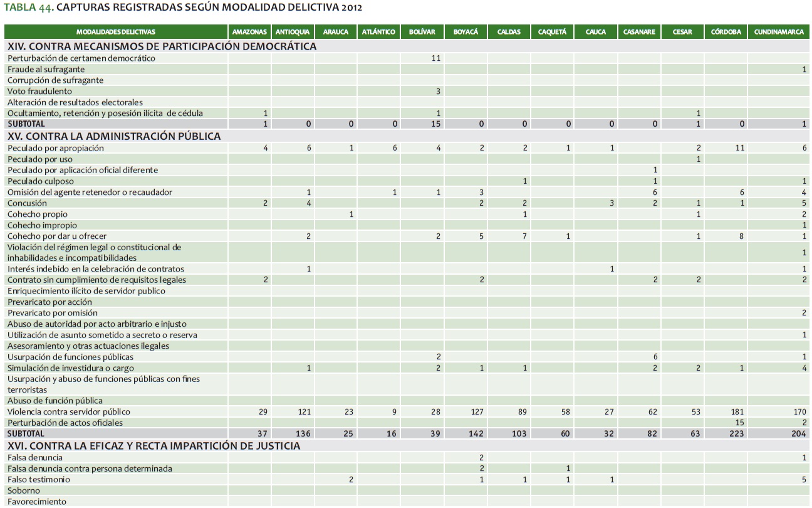This screenshot has height=508, width=812.
Task: Select the Casanare column header
Action: pos(639,32)
